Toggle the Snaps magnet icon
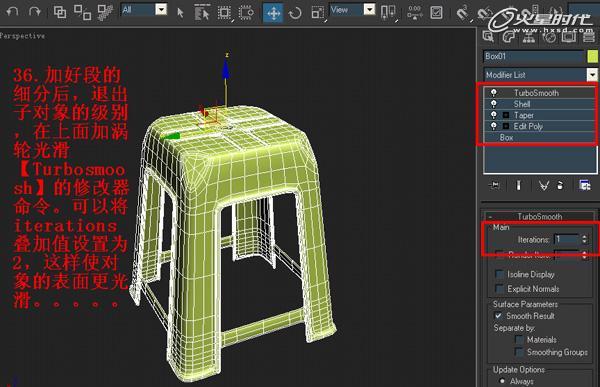Image resolution: width=600 pixels, height=387 pixels. [x=463, y=13]
